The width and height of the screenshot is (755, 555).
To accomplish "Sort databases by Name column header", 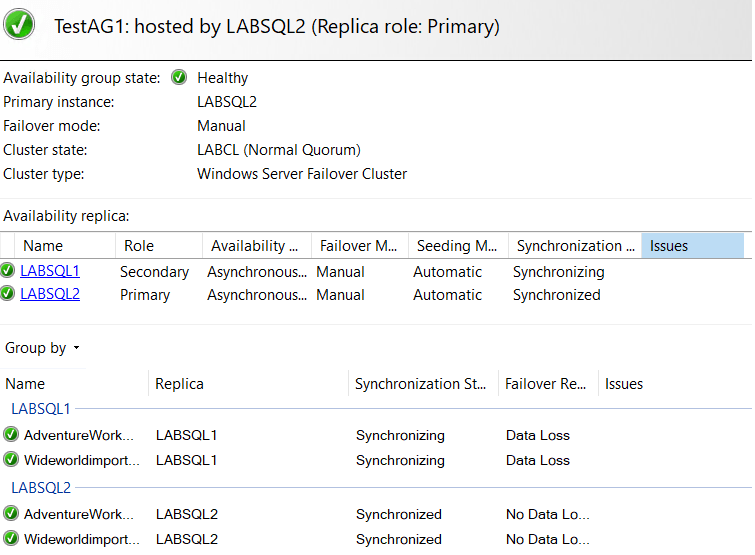I will 75,384.
